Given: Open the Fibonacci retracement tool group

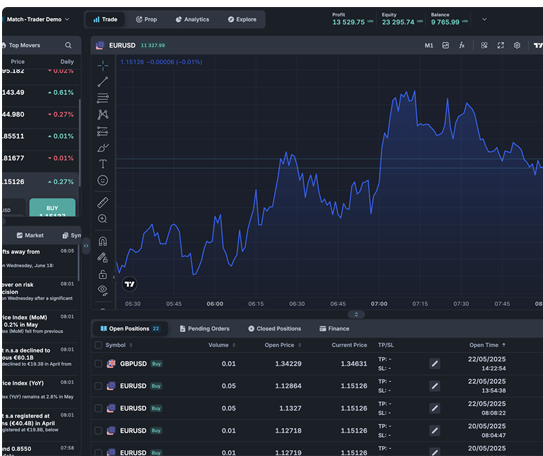Looking at the screenshot, I should tap(103, 98).
